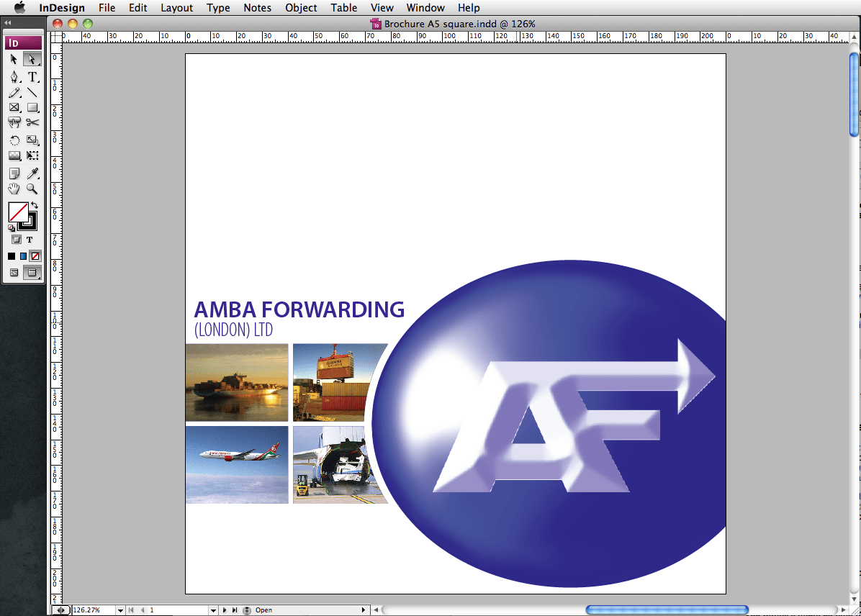This screenshot has width=861, height=616.
Task: Select the Hand tool
Action: [14, 189]
